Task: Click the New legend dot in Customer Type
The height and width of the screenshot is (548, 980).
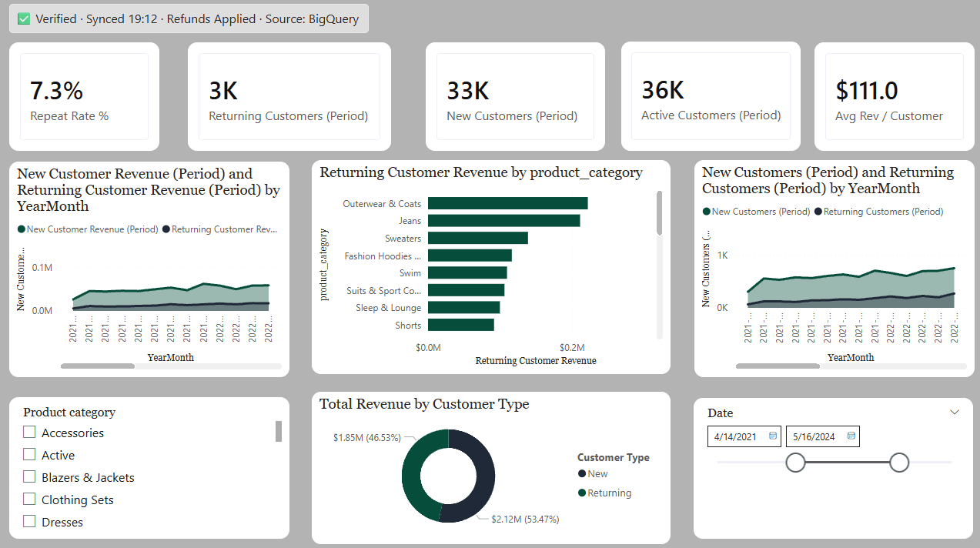Action: (x=582, y=474)
